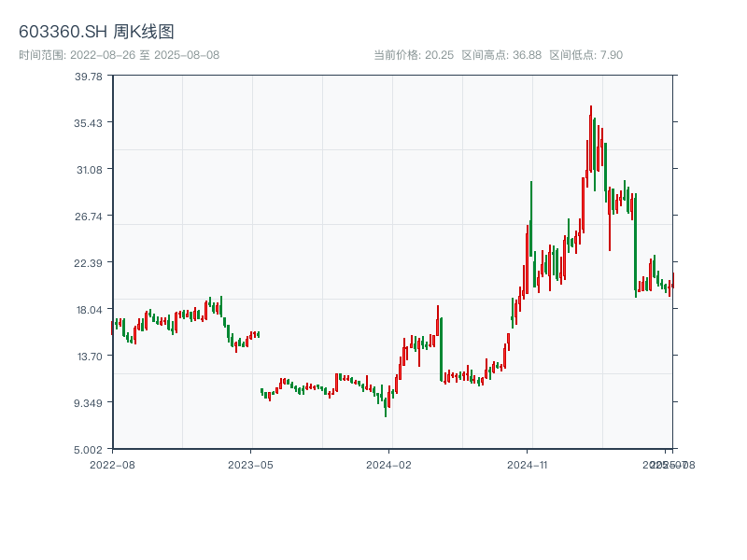The height and width of the screenshot is (560, 747).
Task: Click the interval high 区间高点: 36.88
Action: coord(501,55)
